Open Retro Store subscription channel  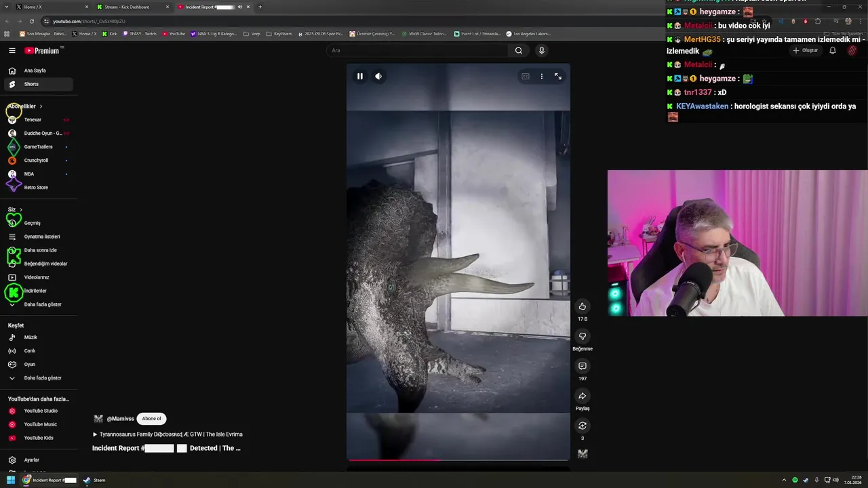coord(39,188)
